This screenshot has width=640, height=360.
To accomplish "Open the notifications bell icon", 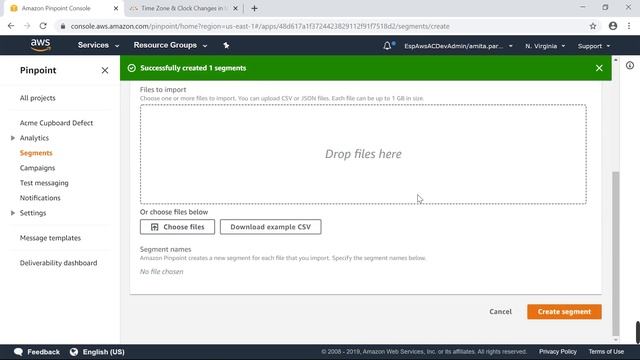I will click(387, 46).
